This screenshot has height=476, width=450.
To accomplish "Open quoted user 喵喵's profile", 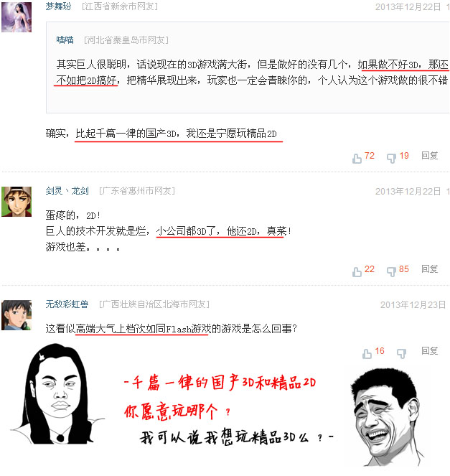I will coord(65,39).
